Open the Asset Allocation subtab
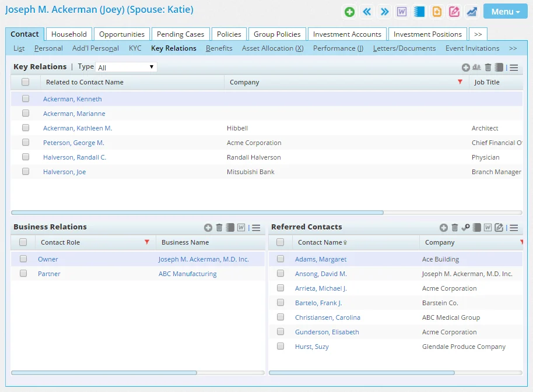 (x=272, y=48)
